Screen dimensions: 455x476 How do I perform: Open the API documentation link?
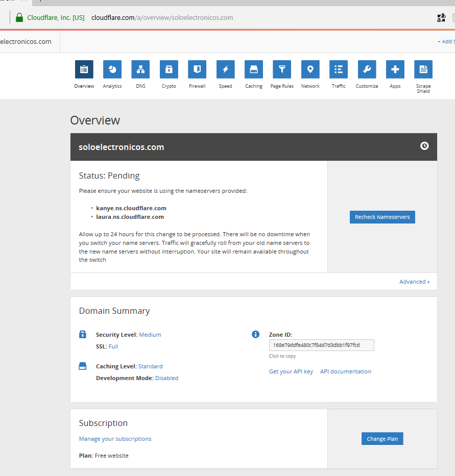coord(346,371)
